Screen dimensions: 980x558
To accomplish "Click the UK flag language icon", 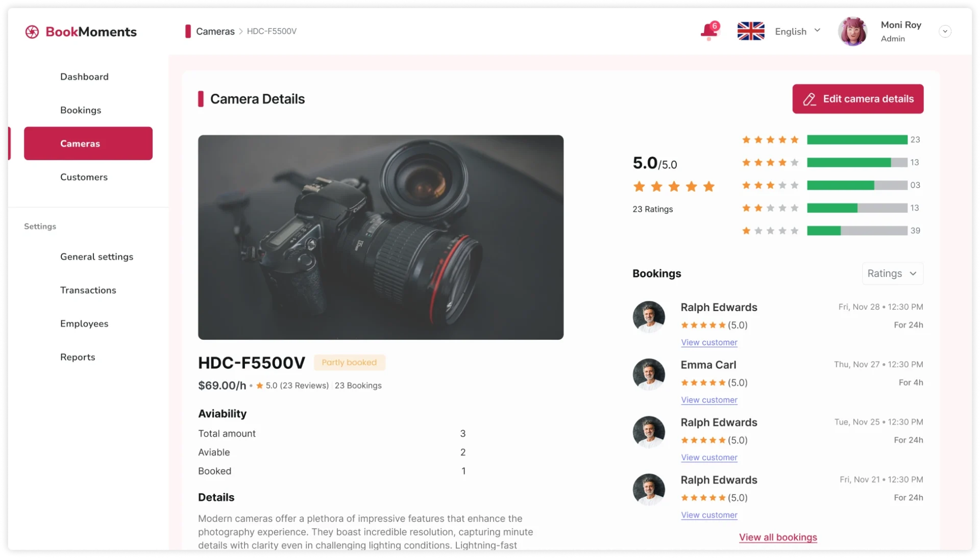I will (750, 31).
